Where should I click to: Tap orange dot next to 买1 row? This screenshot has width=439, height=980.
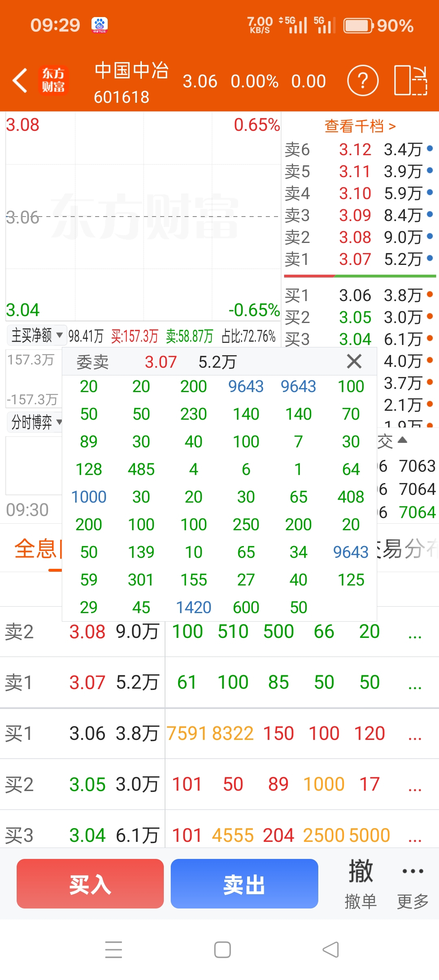coord(430,294)
